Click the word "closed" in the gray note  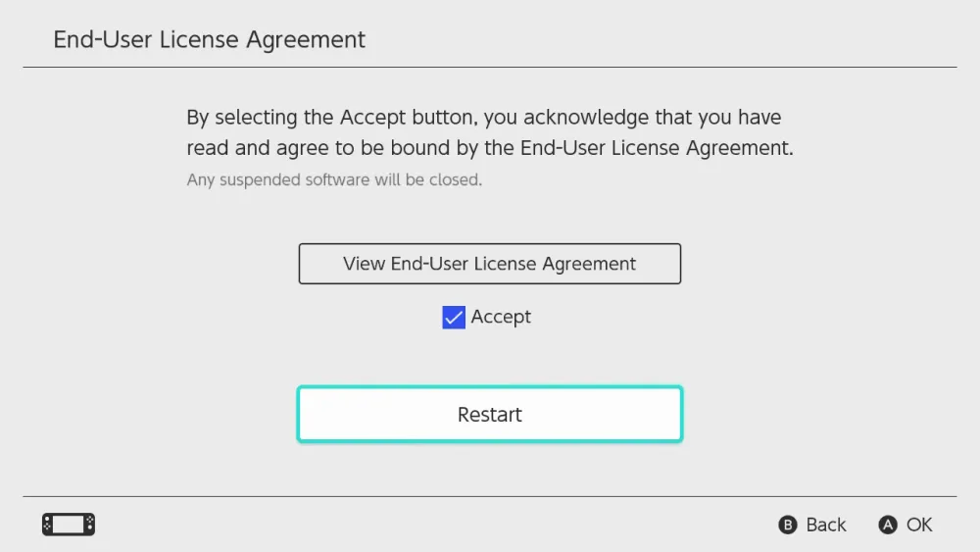[459, 180]
